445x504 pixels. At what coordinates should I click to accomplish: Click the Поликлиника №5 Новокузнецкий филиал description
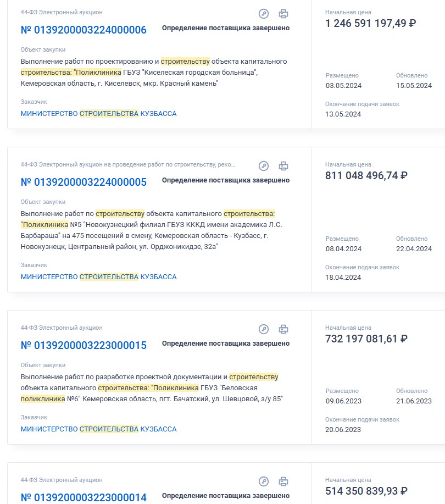(x=151, y=230)
